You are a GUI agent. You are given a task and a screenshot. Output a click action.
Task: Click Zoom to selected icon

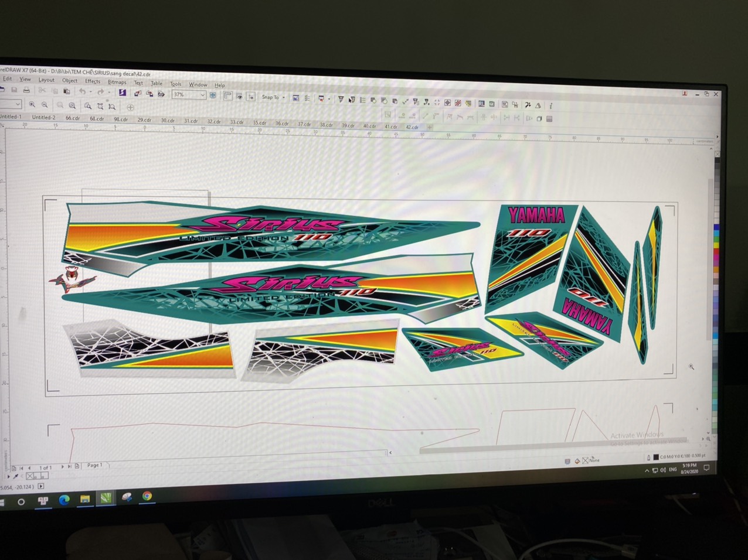[x=60, y=105]
